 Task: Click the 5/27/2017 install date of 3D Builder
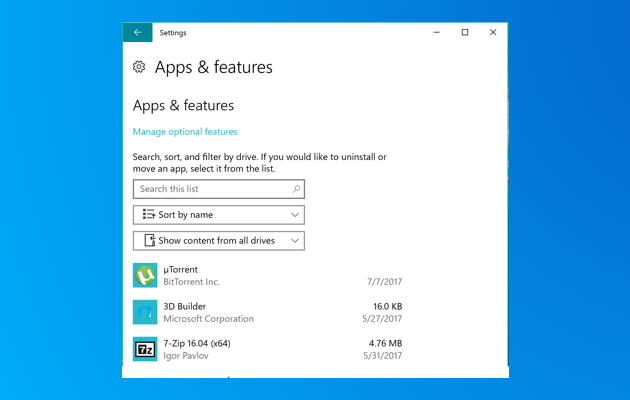tap(382, 319)
